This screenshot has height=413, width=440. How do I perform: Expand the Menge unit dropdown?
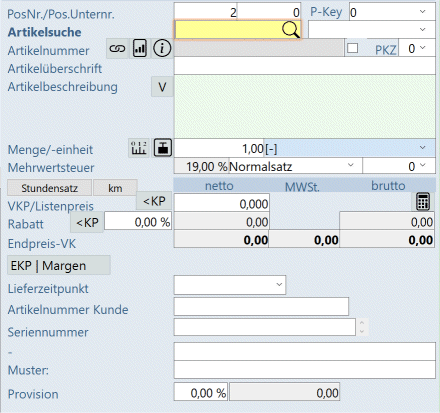point(422,147)
